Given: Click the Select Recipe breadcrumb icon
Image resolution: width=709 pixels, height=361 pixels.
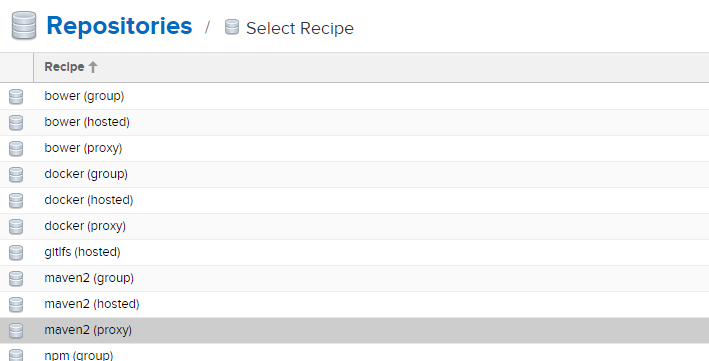Looking at the screenshot, I should (232, 27).
